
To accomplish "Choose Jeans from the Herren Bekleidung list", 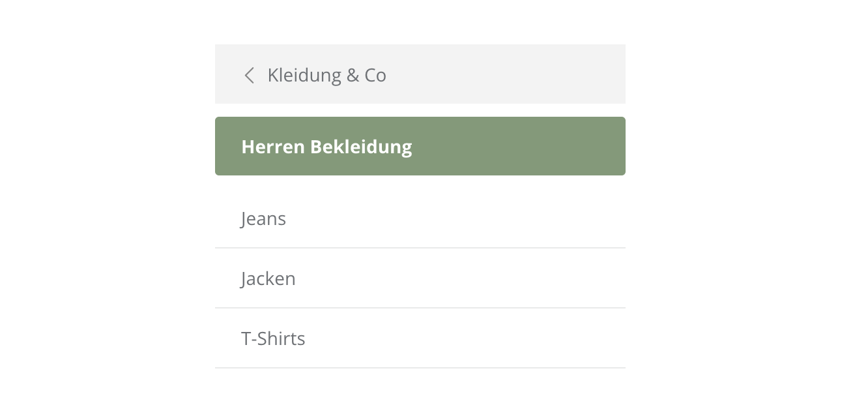I will tap(264, 218).
